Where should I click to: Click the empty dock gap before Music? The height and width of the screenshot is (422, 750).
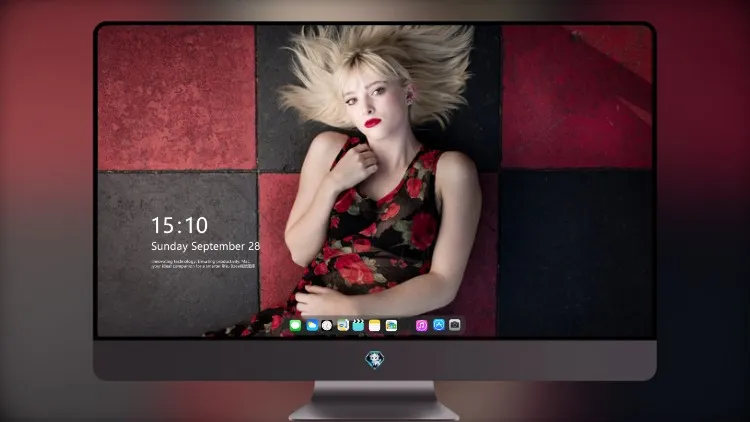(x=407, y=325)
